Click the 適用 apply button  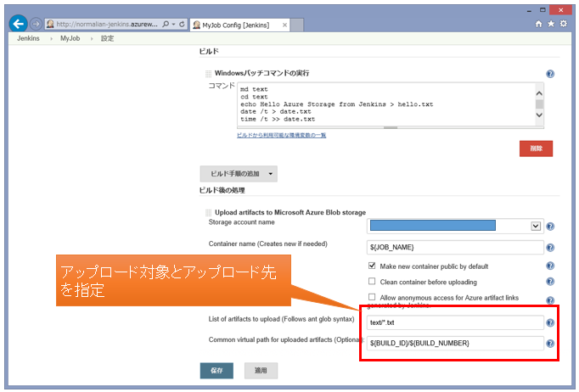(x=261, y=371)
